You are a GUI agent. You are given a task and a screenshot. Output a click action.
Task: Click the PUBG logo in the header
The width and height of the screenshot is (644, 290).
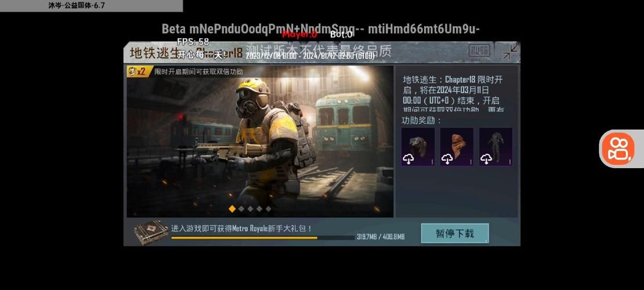(479, 52)
